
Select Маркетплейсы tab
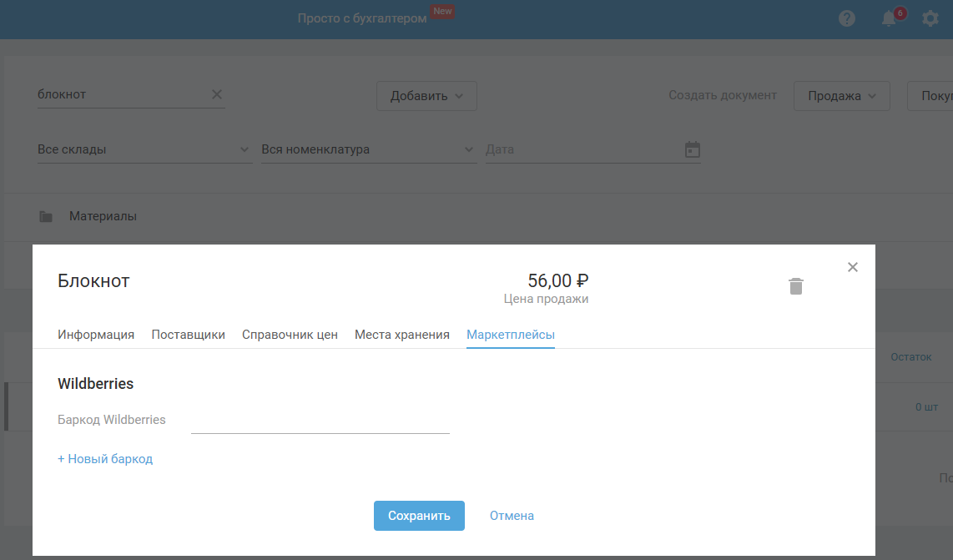tap(511, 335)
